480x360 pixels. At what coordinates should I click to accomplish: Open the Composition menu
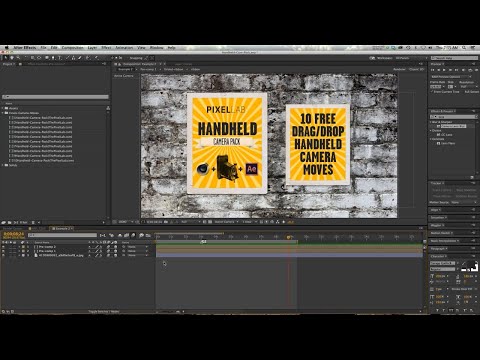click(x=72, y=48)
